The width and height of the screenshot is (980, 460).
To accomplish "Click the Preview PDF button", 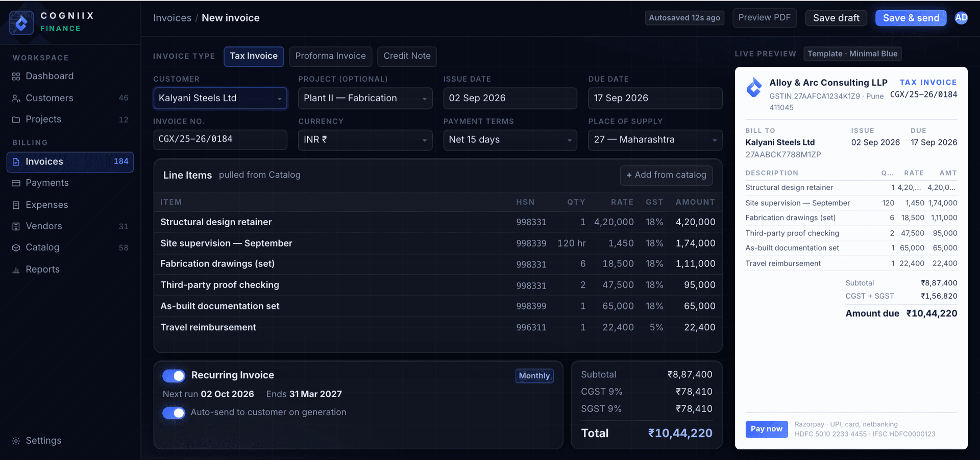I will pos(764,18).
